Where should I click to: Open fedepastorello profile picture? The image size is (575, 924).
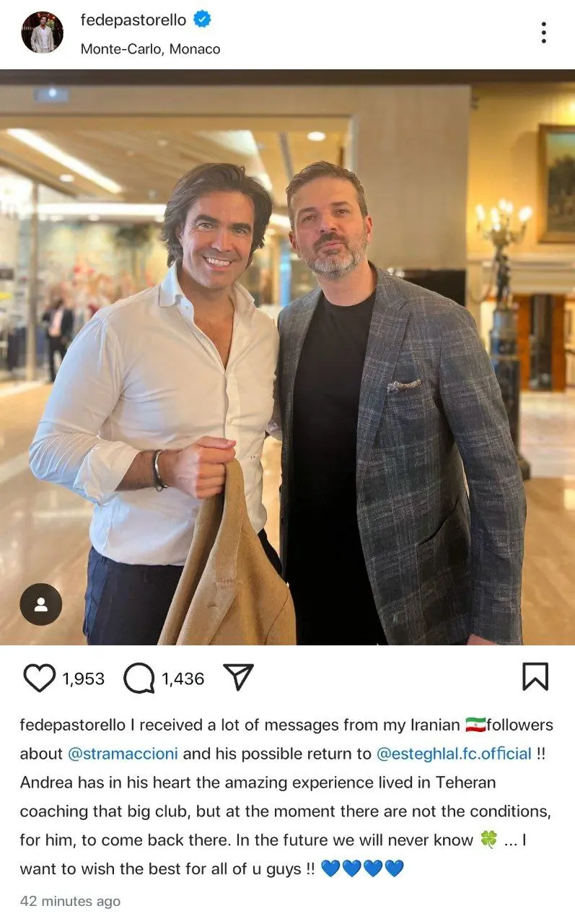(42, 32)
